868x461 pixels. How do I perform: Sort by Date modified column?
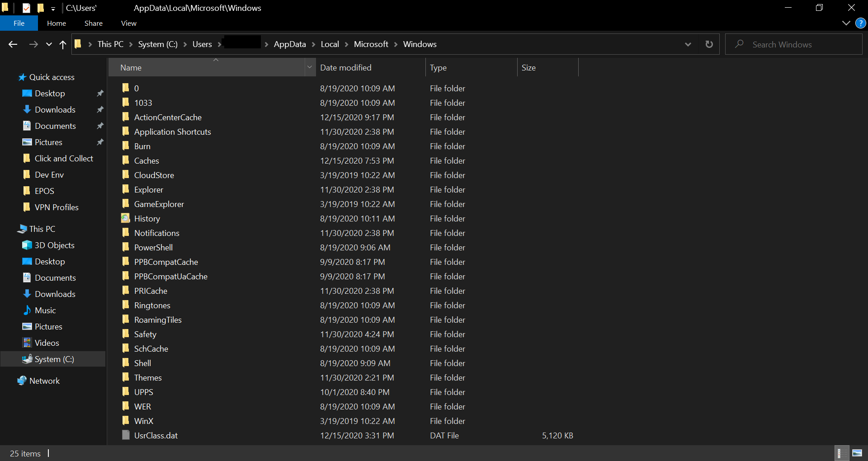coord(345,67)
